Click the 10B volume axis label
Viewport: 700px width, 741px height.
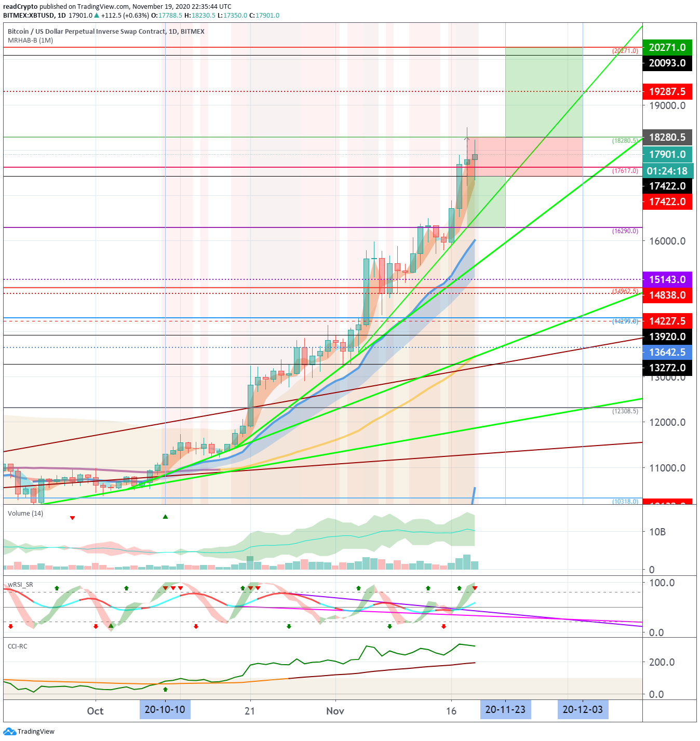[657, 532]
